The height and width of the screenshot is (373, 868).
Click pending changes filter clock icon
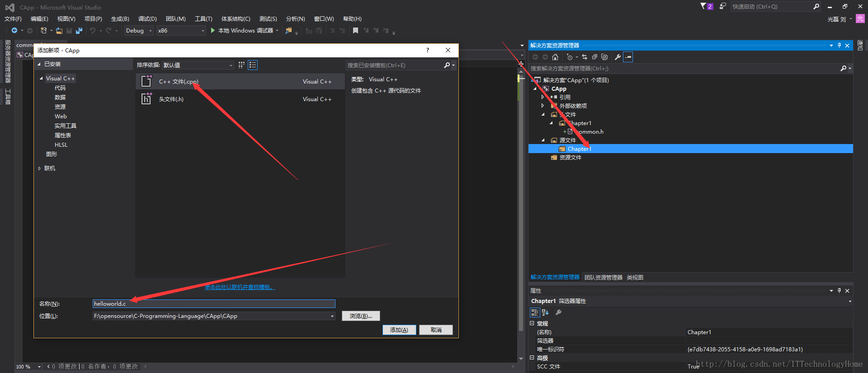coord(570,57)
